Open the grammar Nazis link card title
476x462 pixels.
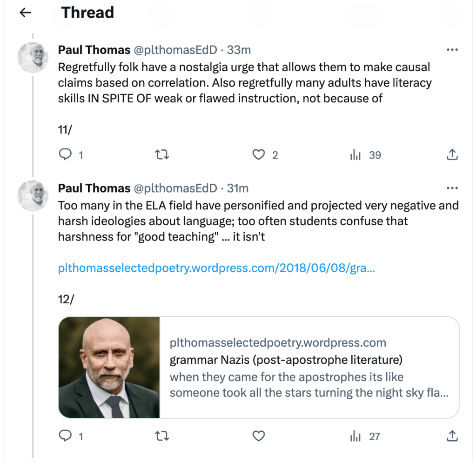[x=286, y=360]
